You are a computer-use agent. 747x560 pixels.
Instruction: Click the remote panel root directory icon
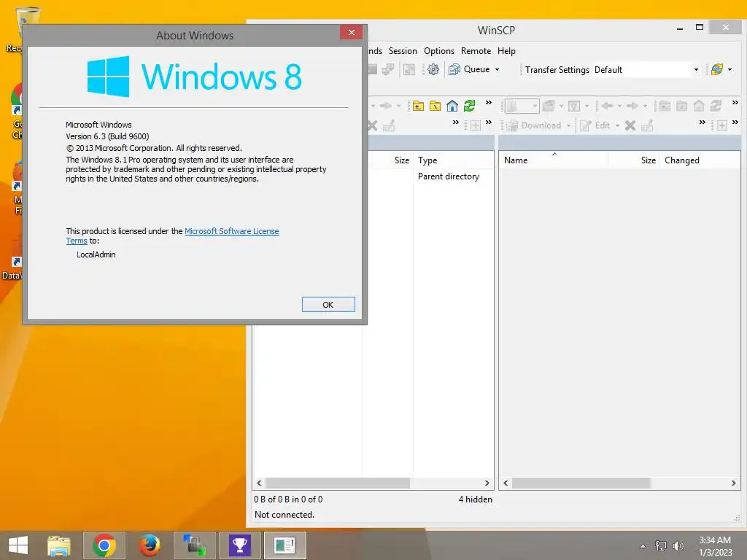click(x=682, y=106)
